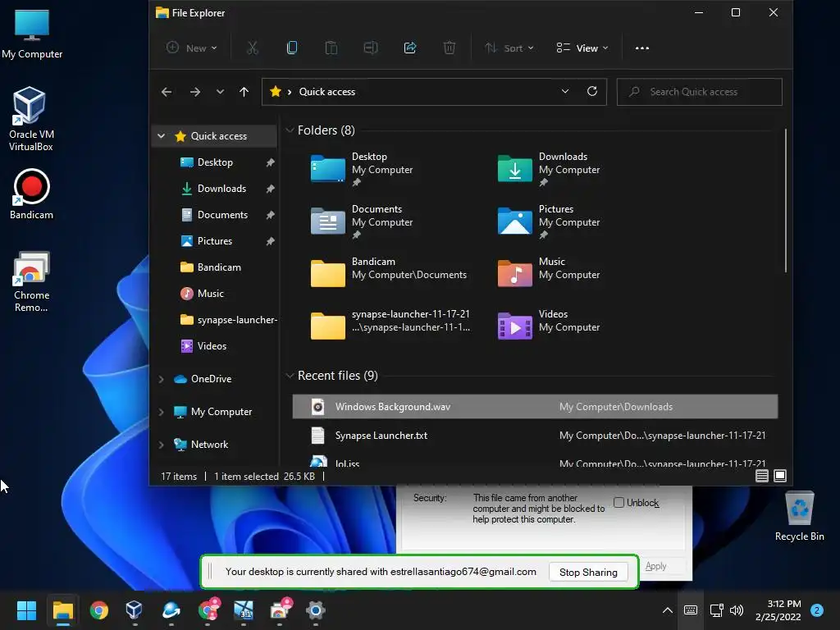Navigate up one level with up arrow
840x630 pixels.
click(244, 92)
